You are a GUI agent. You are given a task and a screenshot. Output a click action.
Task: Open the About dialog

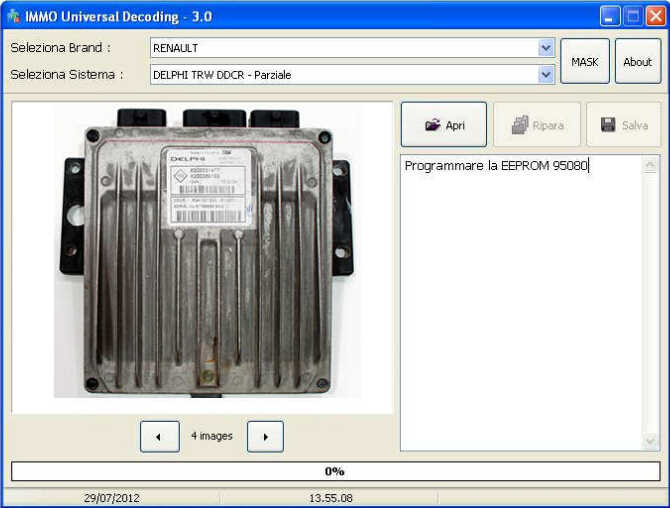(638, 61)
